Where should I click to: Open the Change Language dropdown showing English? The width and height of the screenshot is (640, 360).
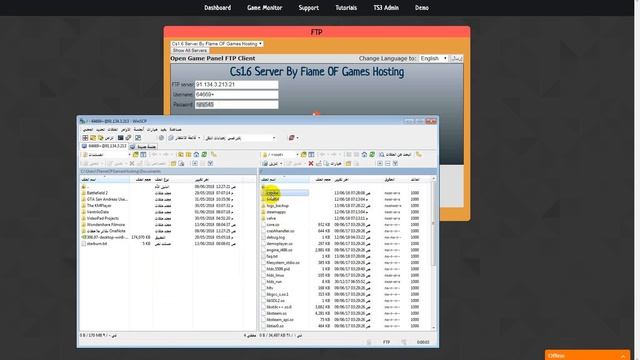[433, 58]
